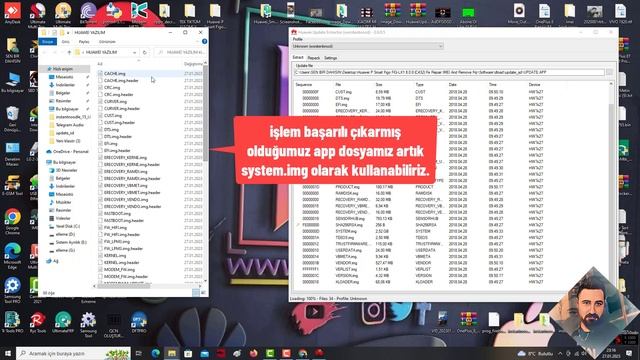The width and height of the screenshot is (640, 360).
Task: Open Masaüstü under Quick access
Action: pyautogui.click(x=64, y=77)
